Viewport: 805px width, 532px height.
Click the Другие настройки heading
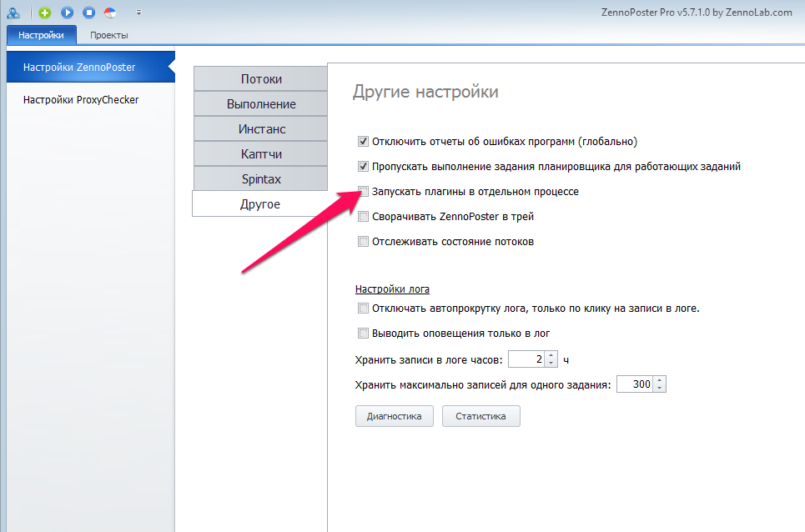click(425, 92)
